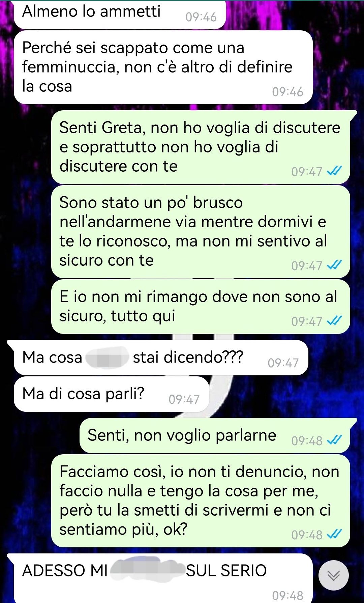Tap 09:48 timestamp of 'Facciamo così' message
Screen dimensions: 364x603
tap(307, 535)
